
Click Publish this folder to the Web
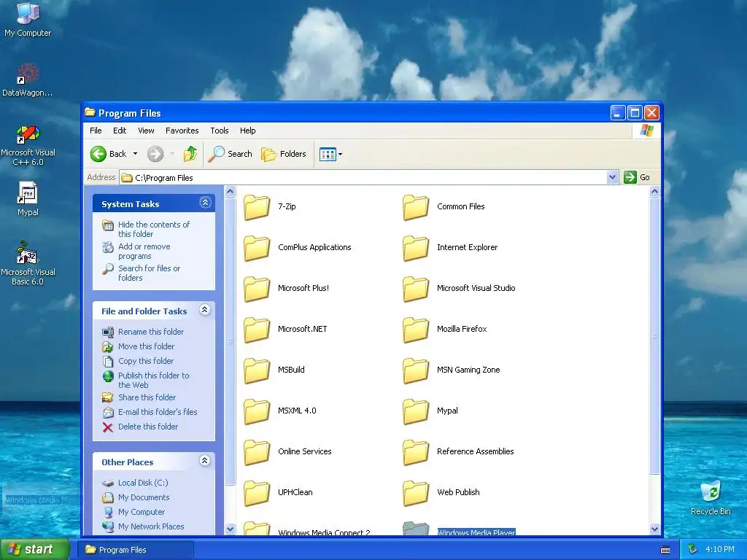153,380
